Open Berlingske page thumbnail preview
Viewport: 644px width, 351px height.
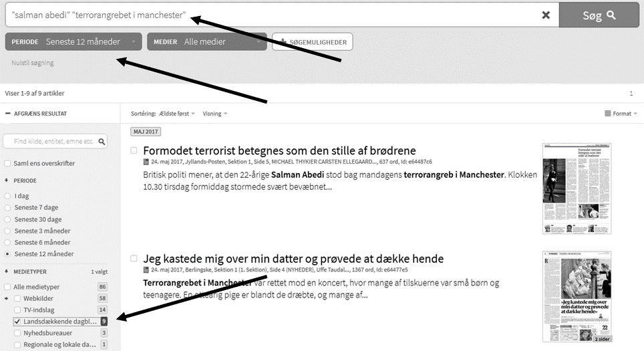[577, 297]
